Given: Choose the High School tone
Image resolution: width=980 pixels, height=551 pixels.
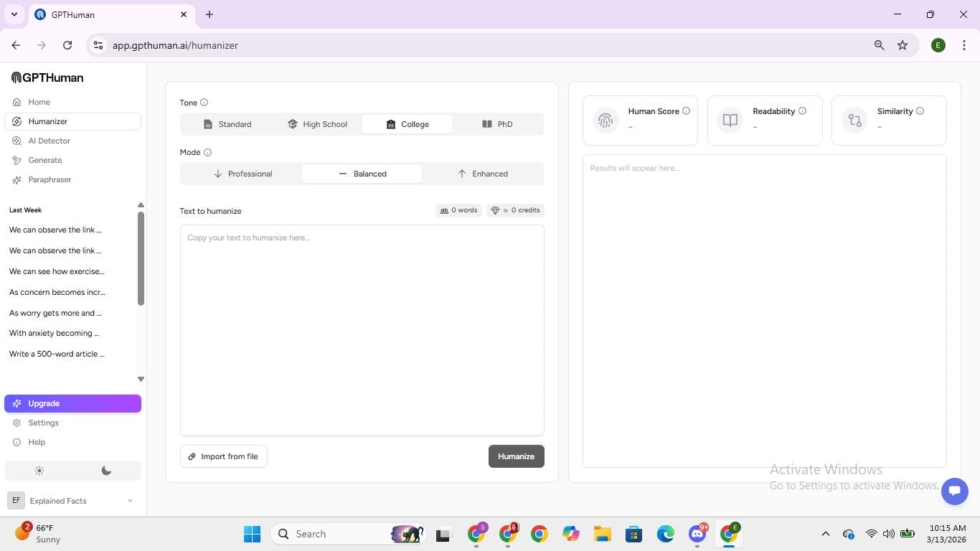Looking at the screenshot, I should pos(317,124).
